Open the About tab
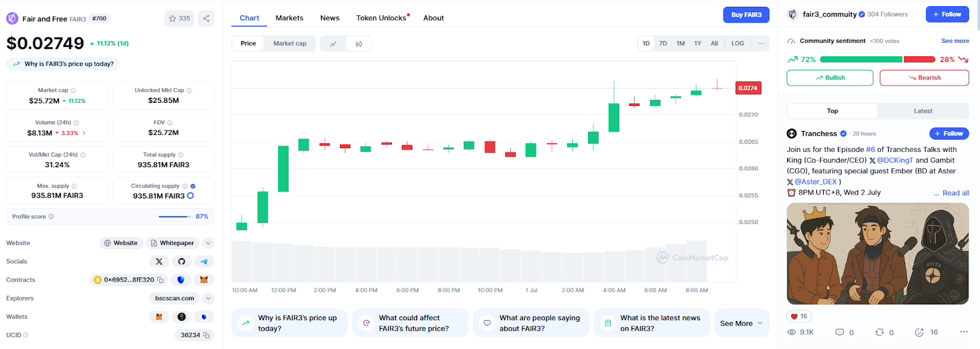The image size is (980, 349). [434, 18]
